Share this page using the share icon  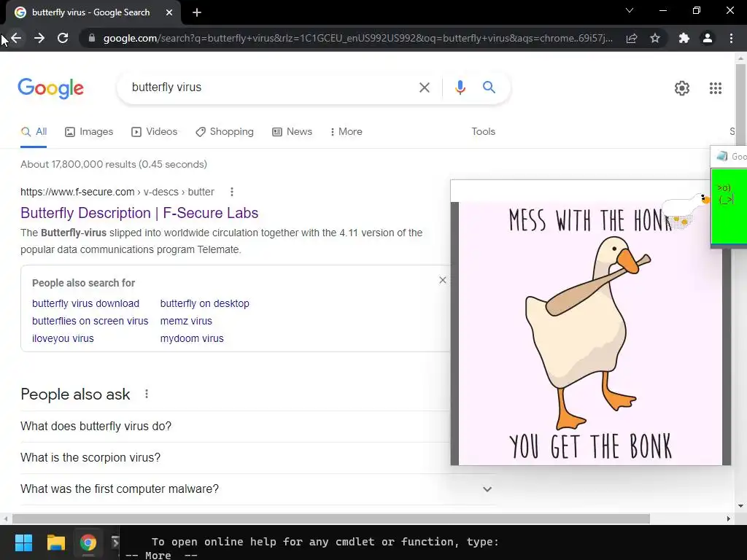[x=632, y=38]
